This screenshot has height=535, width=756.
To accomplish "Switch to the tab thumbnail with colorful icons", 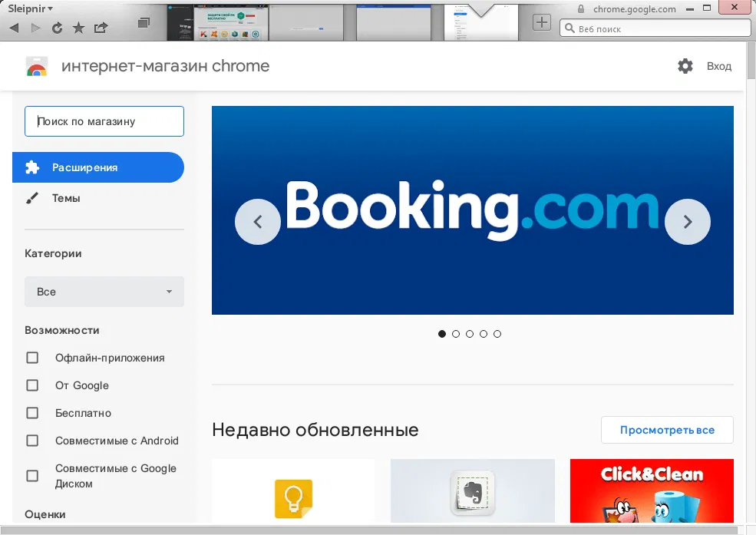I will (230, 23).
